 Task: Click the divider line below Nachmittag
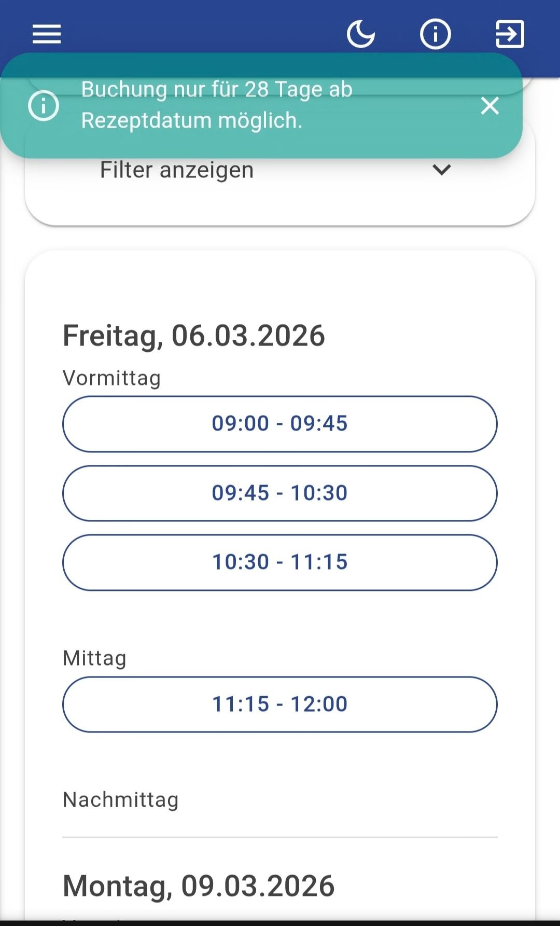point(279,837)
